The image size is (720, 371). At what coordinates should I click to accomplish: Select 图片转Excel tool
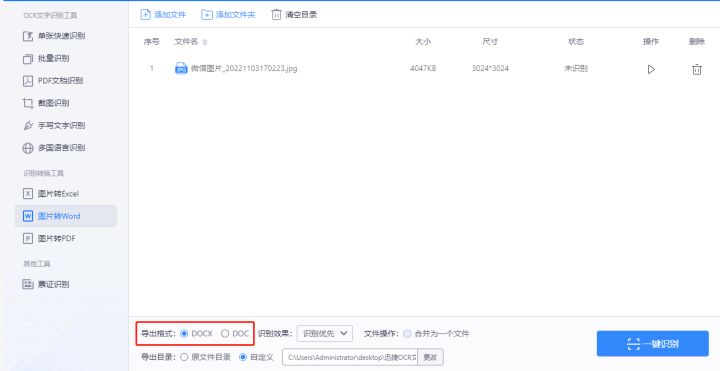pos(65,194)
